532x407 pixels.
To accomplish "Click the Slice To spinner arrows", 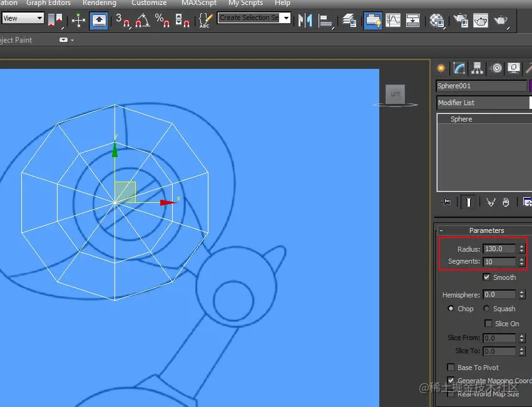I will click(x=522, y=351).
